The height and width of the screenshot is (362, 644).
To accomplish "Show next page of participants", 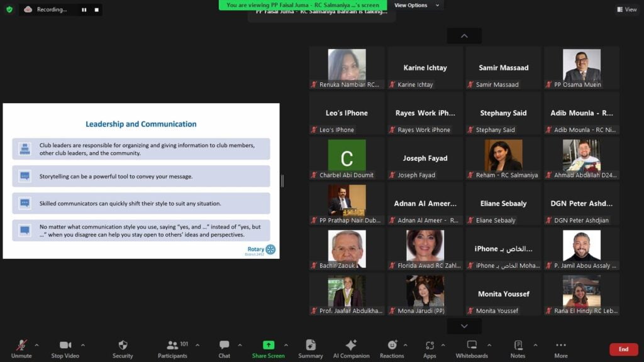I will point(464,326).
